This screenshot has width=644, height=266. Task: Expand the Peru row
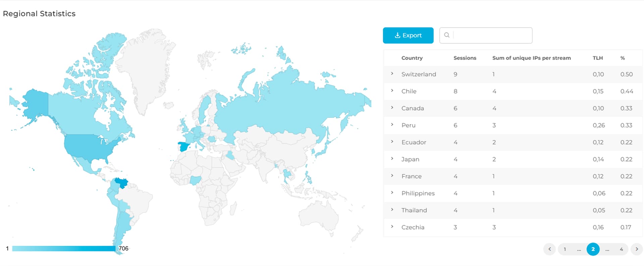(x=392, y=125)
